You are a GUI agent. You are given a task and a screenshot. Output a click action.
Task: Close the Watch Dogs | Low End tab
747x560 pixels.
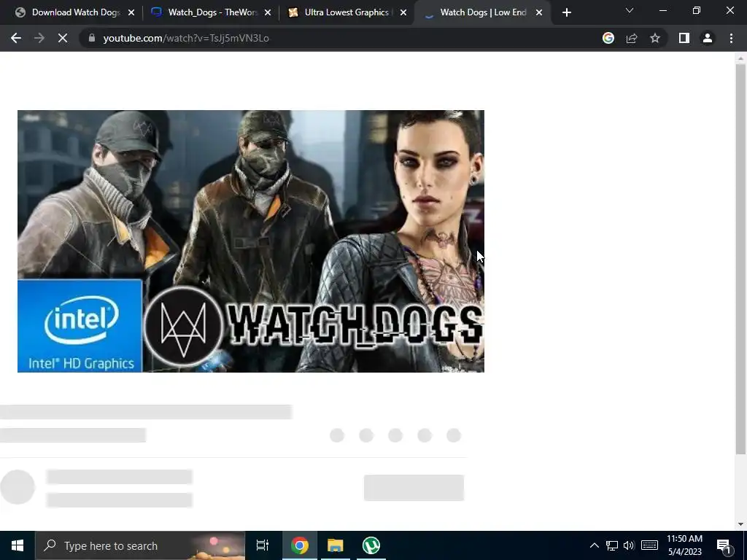click(539, 13)
